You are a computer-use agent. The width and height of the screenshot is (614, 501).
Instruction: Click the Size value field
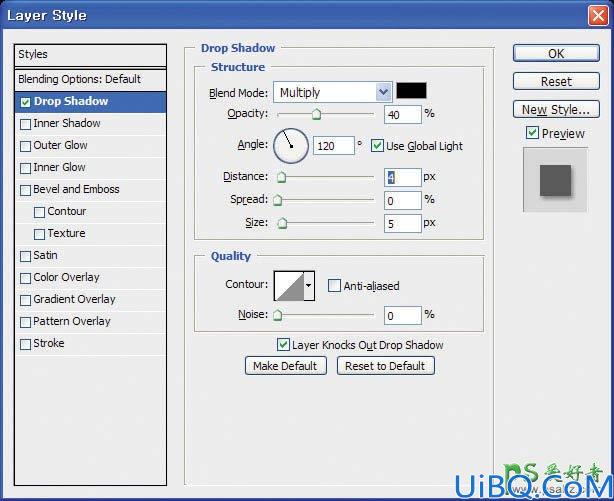[x=403, y=223]
